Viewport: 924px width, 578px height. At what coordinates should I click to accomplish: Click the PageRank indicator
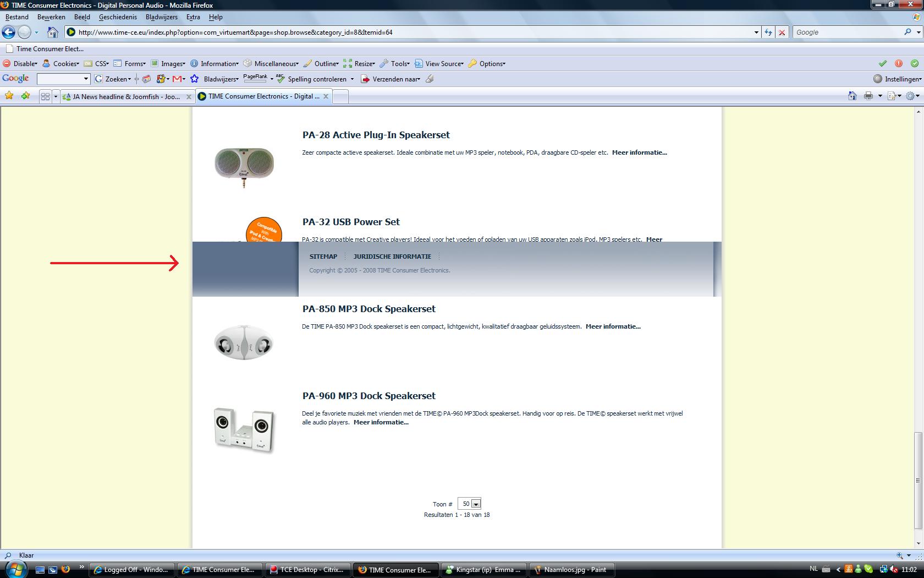(255, 78)
